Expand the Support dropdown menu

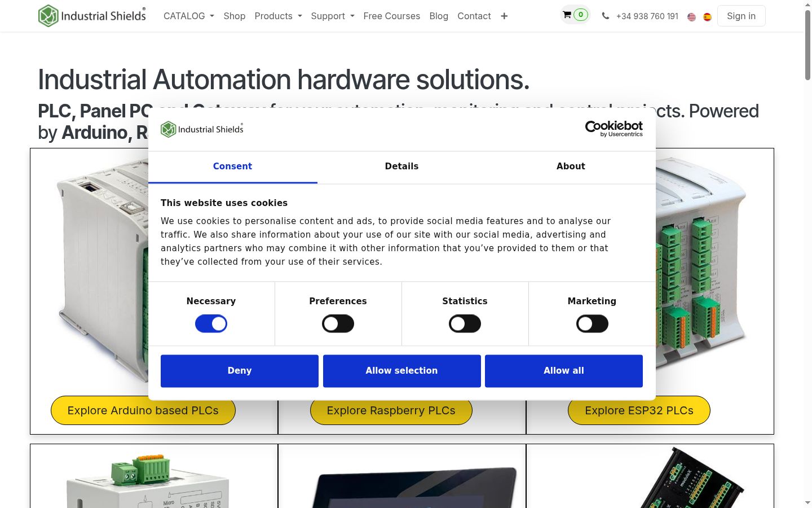pyautogui.click(x=333, y=16)
